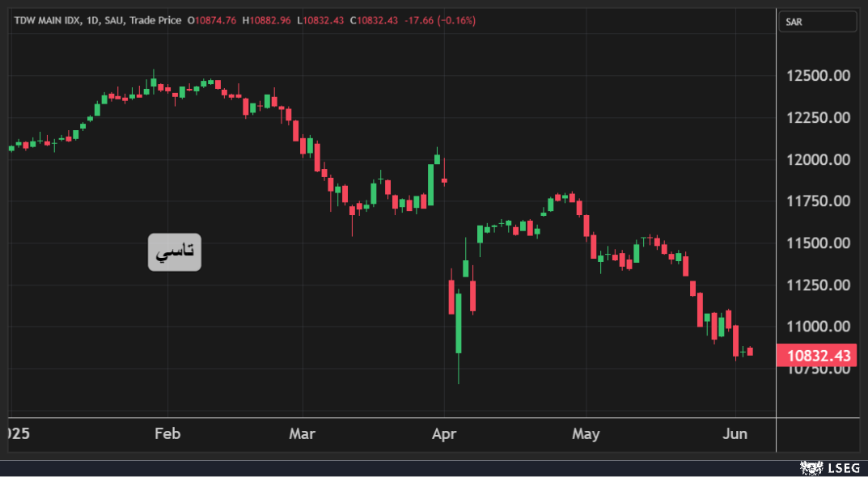Click the 11750.00 price axis label
The width and height of the screenshot is (868, 477).
coord(818,201)
